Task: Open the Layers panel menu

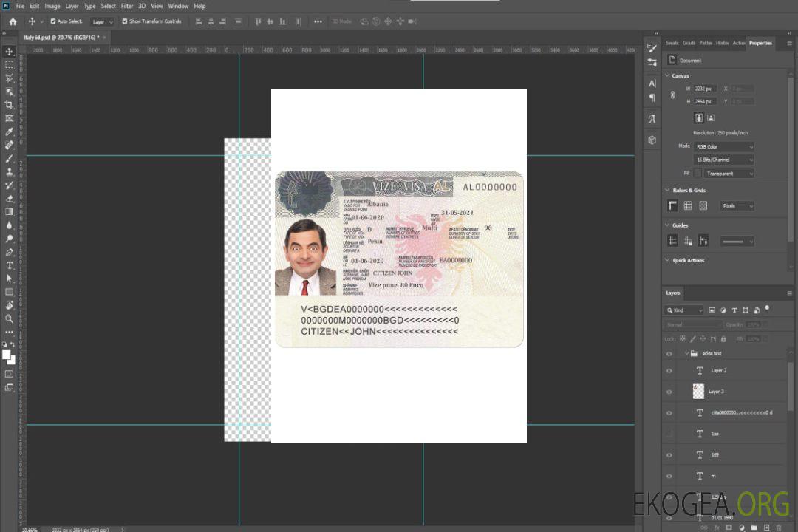Action: click(789, 293)
